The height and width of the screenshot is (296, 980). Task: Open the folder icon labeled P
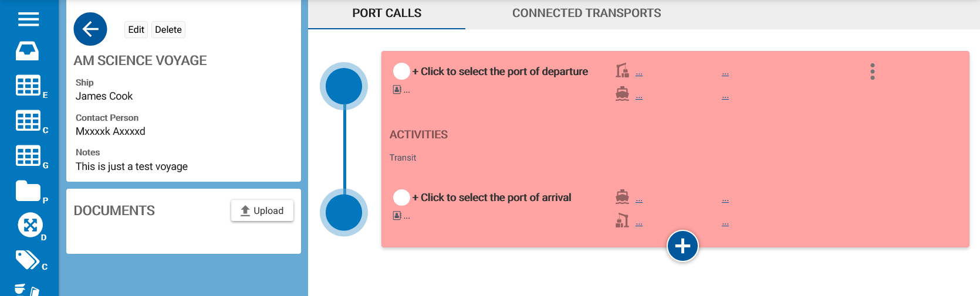click(28, 191)
